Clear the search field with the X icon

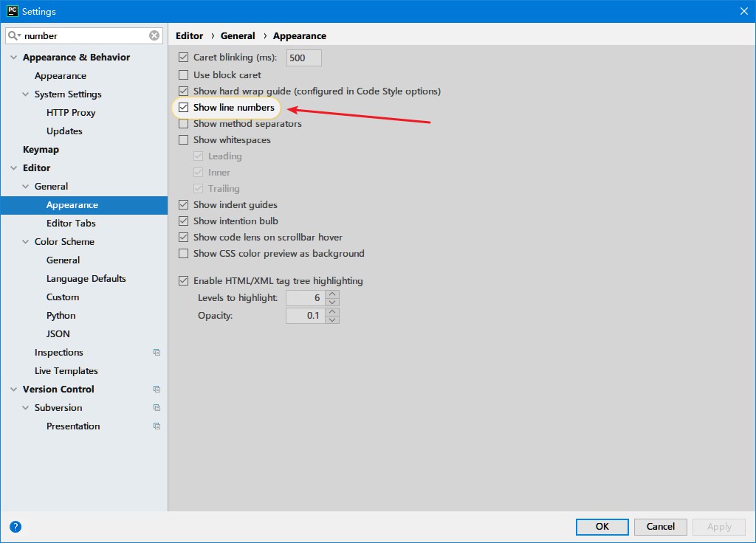[154, 35]
